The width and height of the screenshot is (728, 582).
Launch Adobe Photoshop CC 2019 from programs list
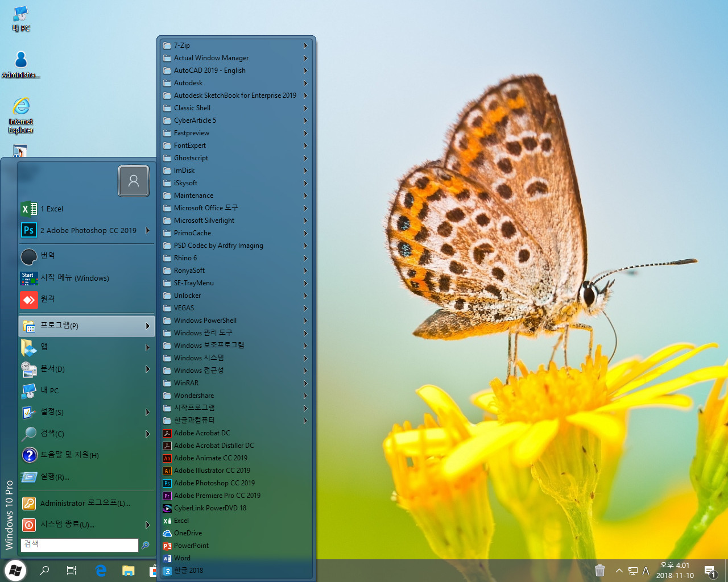[235, 483]
